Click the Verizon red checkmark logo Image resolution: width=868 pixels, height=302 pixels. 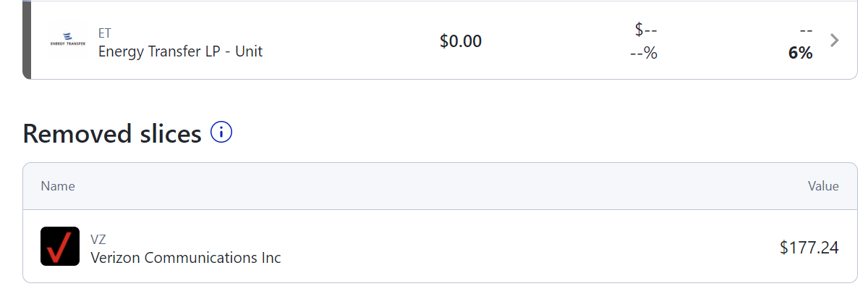tap(60, 246)
